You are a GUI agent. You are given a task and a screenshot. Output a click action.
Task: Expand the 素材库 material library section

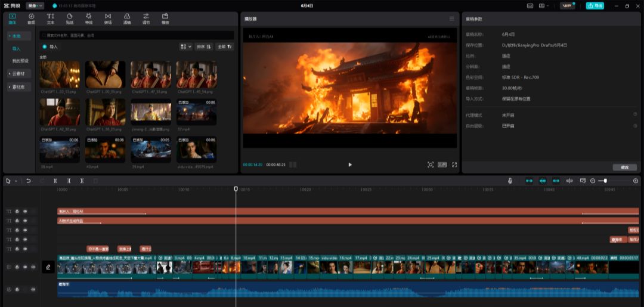(19, 87)
